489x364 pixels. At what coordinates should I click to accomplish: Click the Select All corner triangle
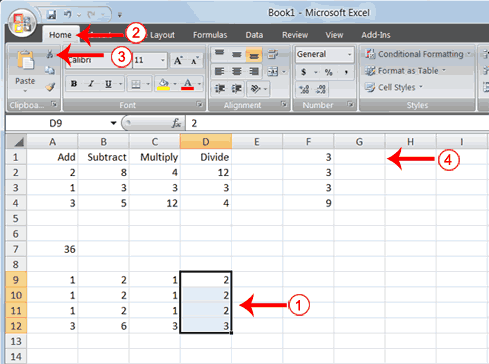tap(16, 142)
